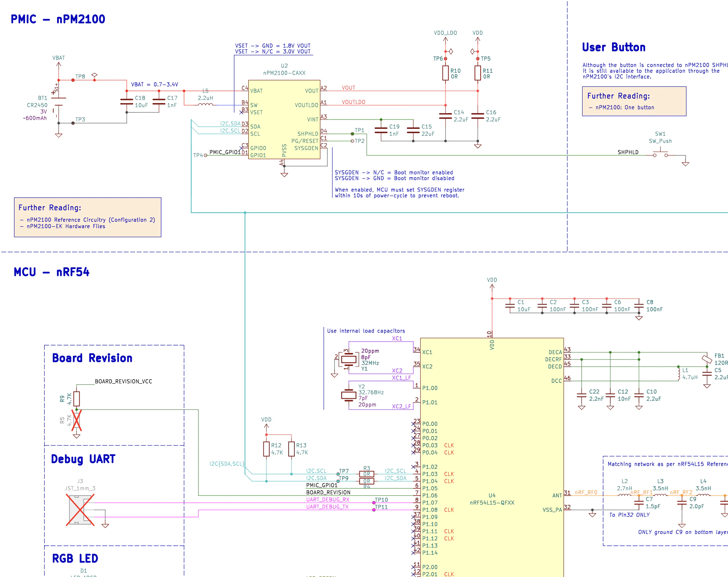The height and width of the screenshot is (577, 728).
Task: Select test point TP5
Action: pyautogui.click(x=478, y=58)
